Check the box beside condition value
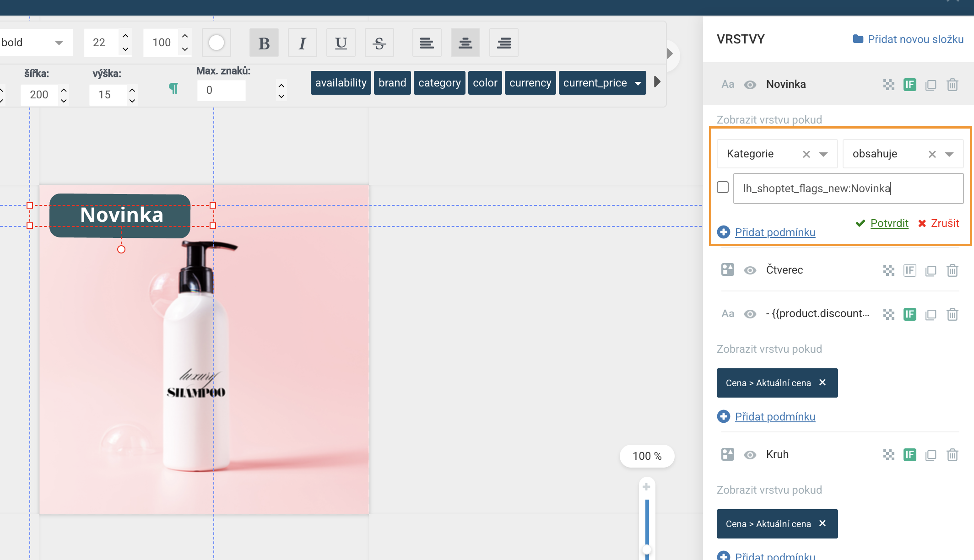 pyautogui.click(x=723, y=187)
